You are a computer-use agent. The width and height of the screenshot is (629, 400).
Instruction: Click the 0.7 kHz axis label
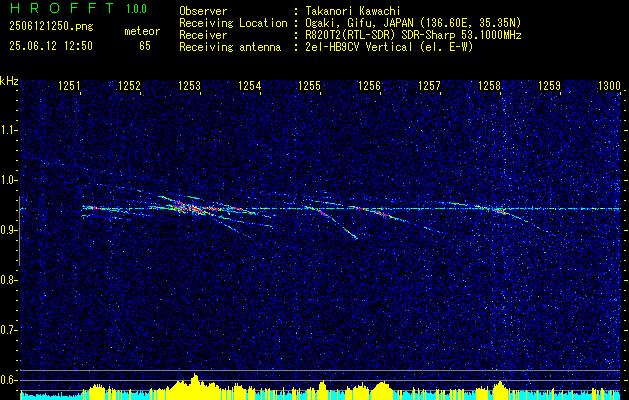pos(8,330)
